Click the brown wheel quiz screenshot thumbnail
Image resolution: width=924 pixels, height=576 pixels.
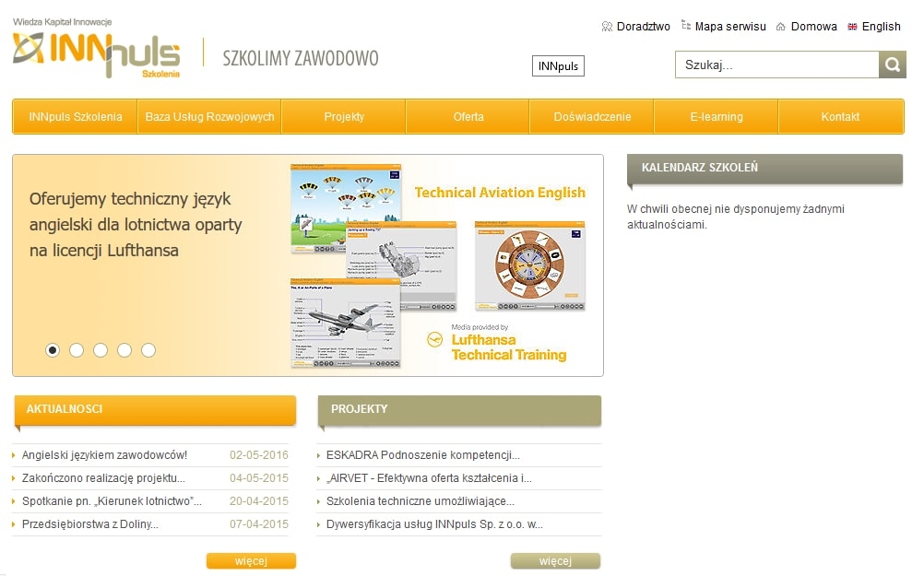pyautogui.click(x=529, y=265)
